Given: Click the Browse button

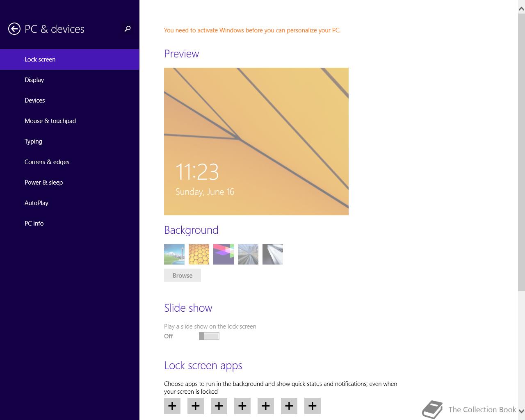Looking at the screenshot, I should [x=183, y=275].
